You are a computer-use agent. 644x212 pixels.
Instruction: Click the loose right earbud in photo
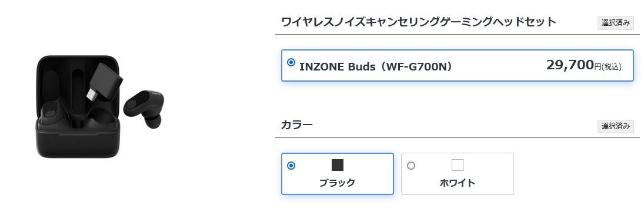[144, 109]
